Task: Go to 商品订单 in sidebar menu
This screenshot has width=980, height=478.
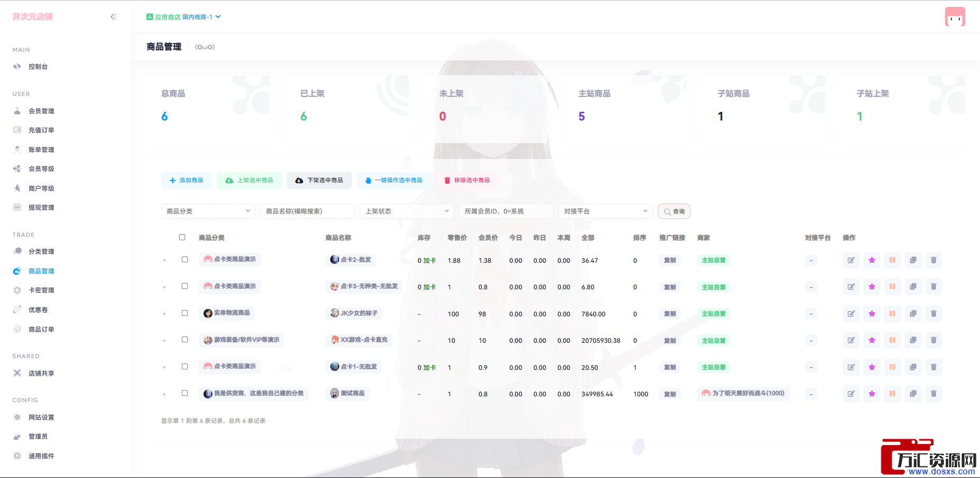Action: 41,330
